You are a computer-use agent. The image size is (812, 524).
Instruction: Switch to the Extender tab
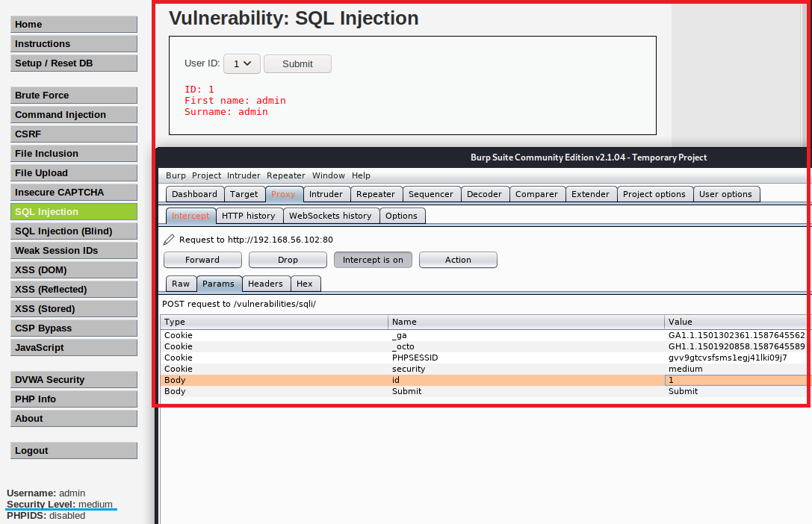click(x=590, y=194)
